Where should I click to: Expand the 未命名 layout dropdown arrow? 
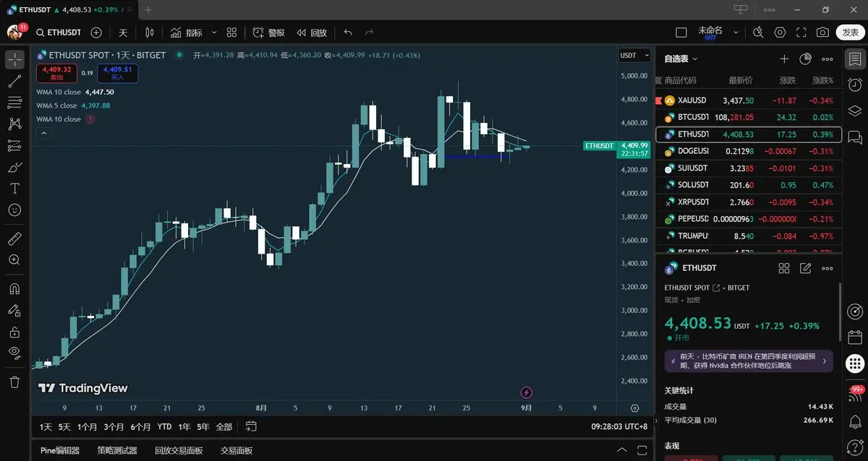[x=736, y=33]
